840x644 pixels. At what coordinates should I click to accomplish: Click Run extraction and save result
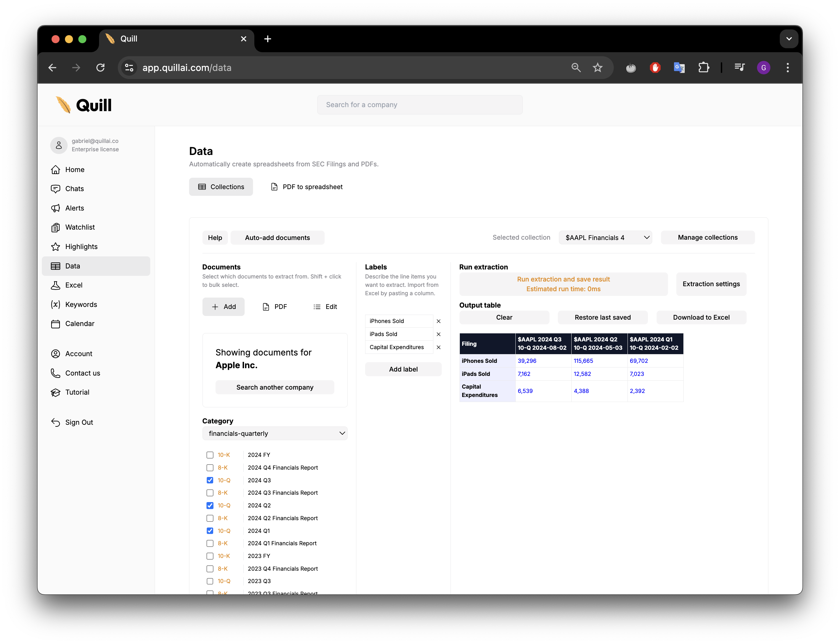click(563, 284)
